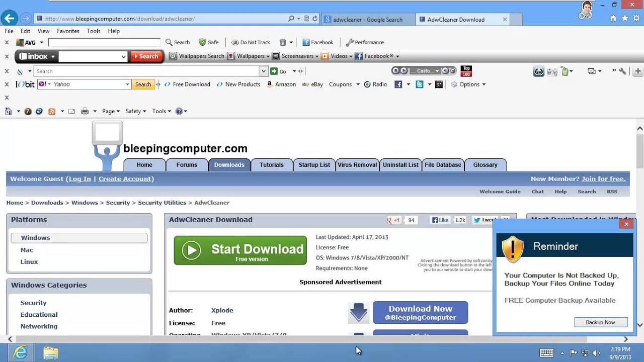Click the IObit toolbar Twitter icon
This screenshot has width=644, height=362.
pos(419,84)
